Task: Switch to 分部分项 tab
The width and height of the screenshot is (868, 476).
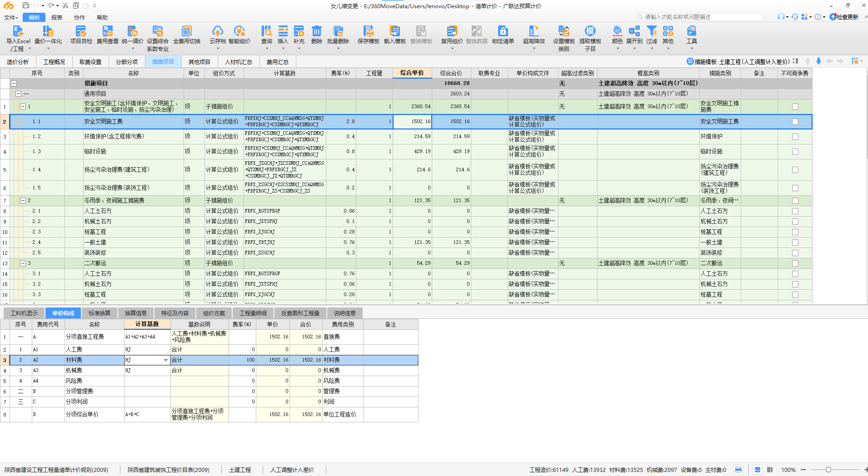Action: click(127, 62)
